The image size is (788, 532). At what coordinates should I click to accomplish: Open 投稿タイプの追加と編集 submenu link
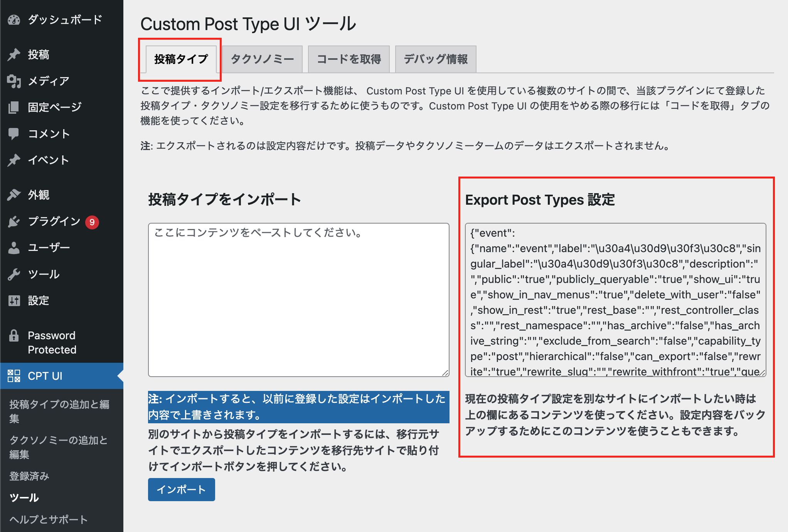pyautogui.click(x=59, y=411)
